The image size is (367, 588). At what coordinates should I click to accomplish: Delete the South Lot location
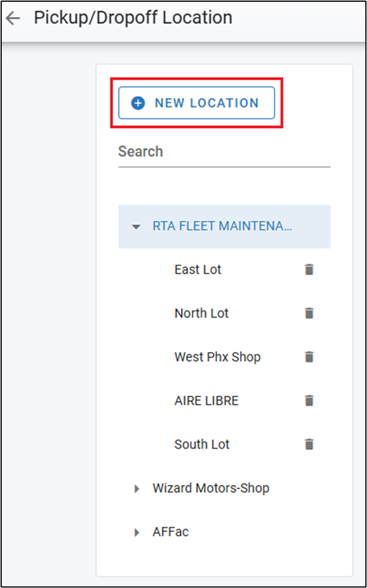pos(309,445)
